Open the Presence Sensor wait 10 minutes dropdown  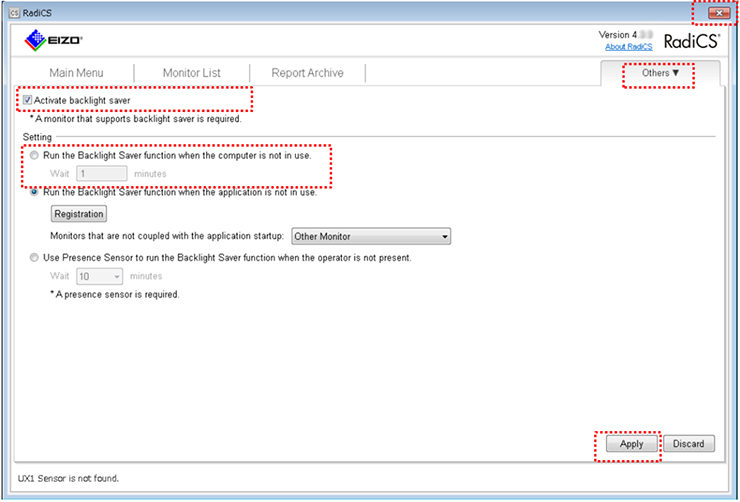coord(100,276)
